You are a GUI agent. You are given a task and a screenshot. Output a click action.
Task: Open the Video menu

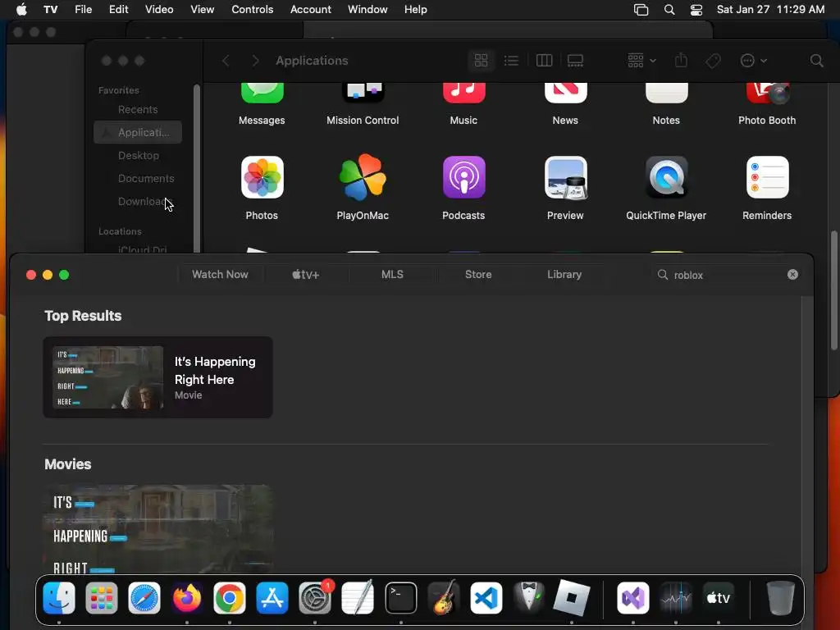tap(159, 9)
